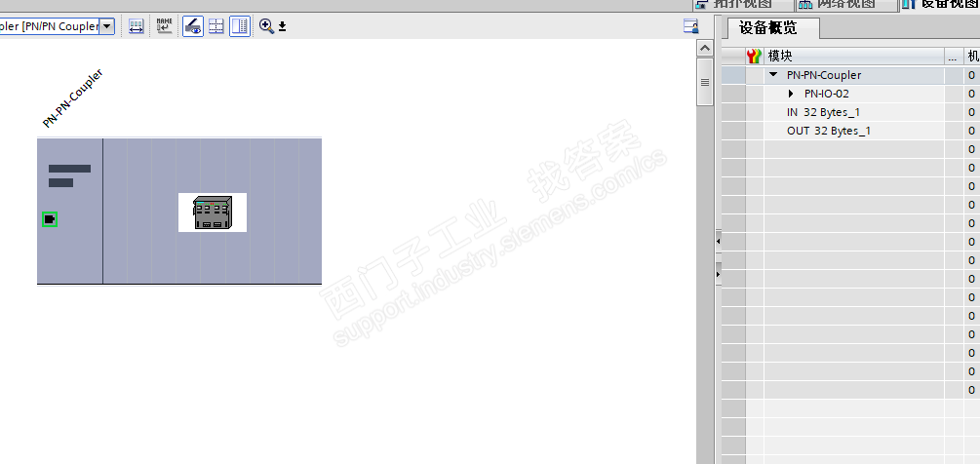Click the show network slots toolbar icon
The height and width of the screenshot is (464, 980).
click(136, 26)
